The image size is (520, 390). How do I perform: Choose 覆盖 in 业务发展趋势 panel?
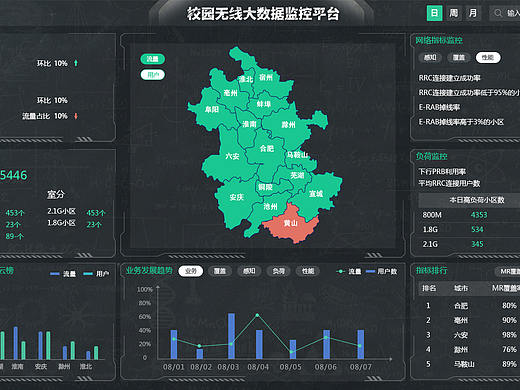click(x=220, y=271)
